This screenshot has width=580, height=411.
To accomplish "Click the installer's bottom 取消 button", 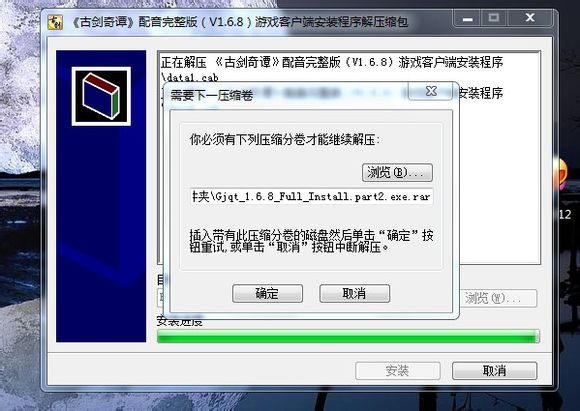I will coord(494,370).
